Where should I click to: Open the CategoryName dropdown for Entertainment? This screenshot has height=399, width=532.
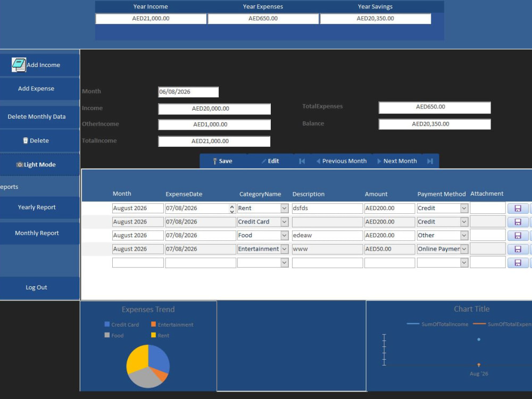284,249
